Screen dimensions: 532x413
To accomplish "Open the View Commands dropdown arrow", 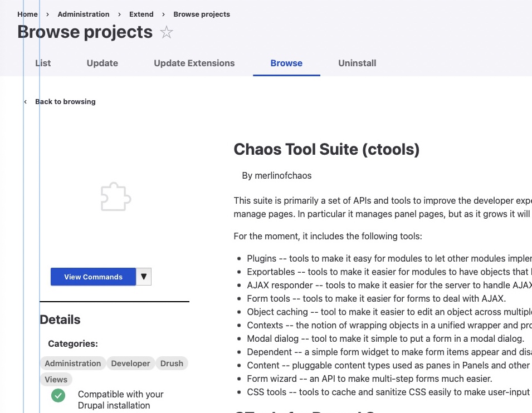I will [x=143, y=277].
